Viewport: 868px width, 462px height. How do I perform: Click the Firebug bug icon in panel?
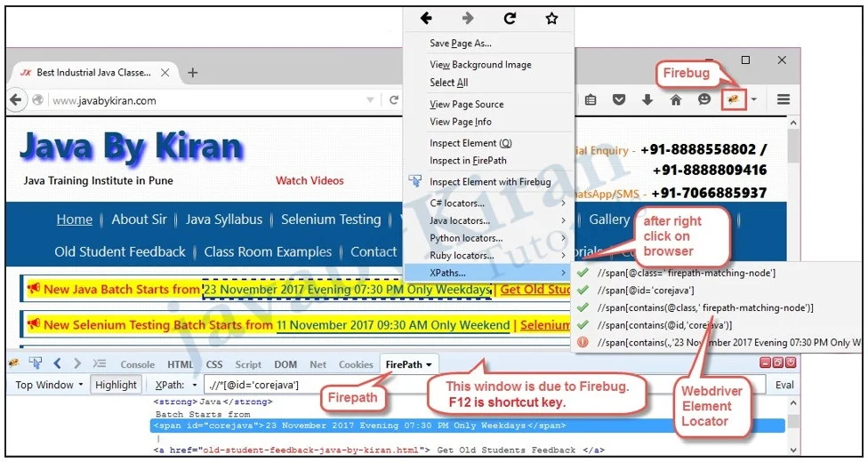click(x=14, y=363)
